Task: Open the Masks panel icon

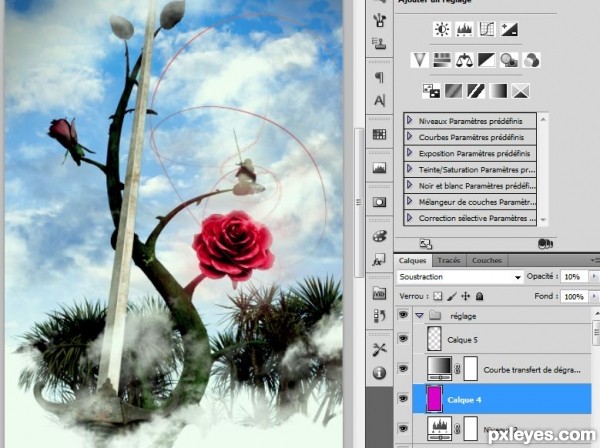Action: click(x=379, y=202)
